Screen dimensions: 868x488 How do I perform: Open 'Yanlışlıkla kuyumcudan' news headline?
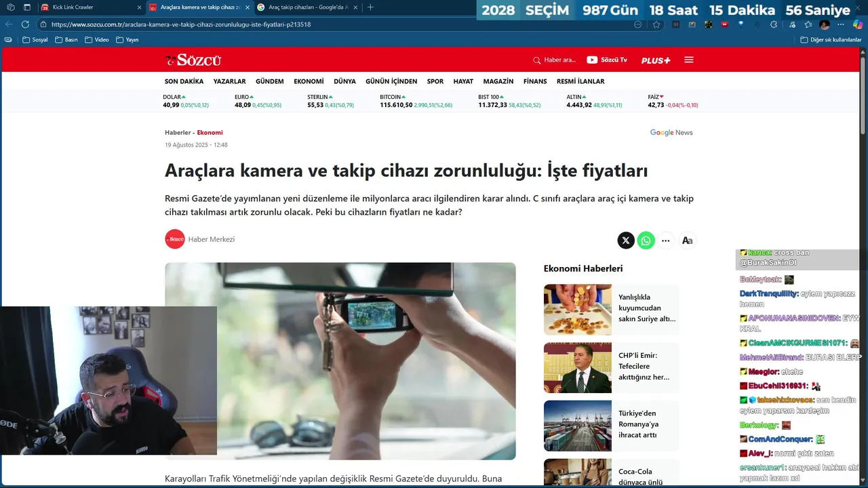647,308
